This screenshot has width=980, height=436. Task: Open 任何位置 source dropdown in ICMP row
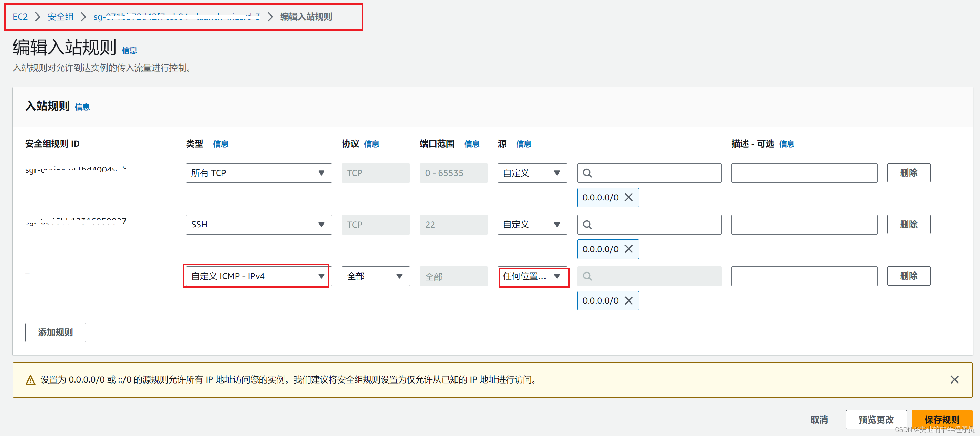coord(532,276)
